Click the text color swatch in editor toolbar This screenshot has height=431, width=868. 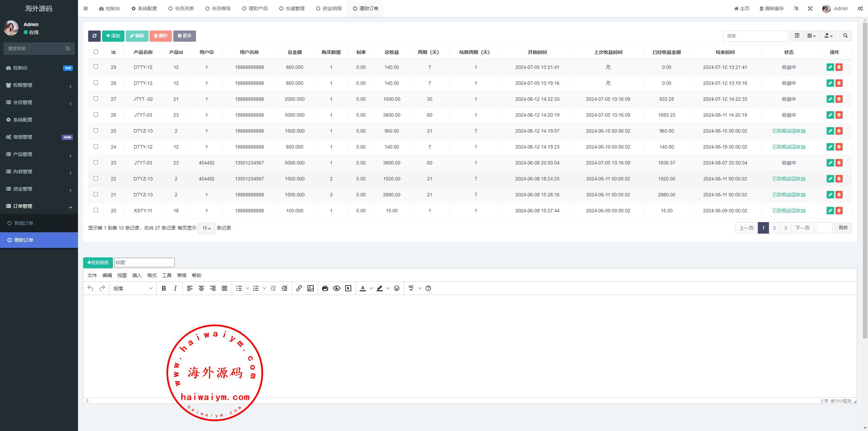[x=362, y=288]
